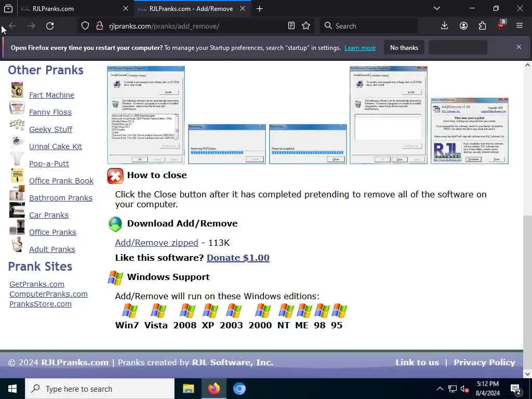Screen dimensions: 532x399
Task: Click the Windows Support flag icon
Action: tap(115, 278)
